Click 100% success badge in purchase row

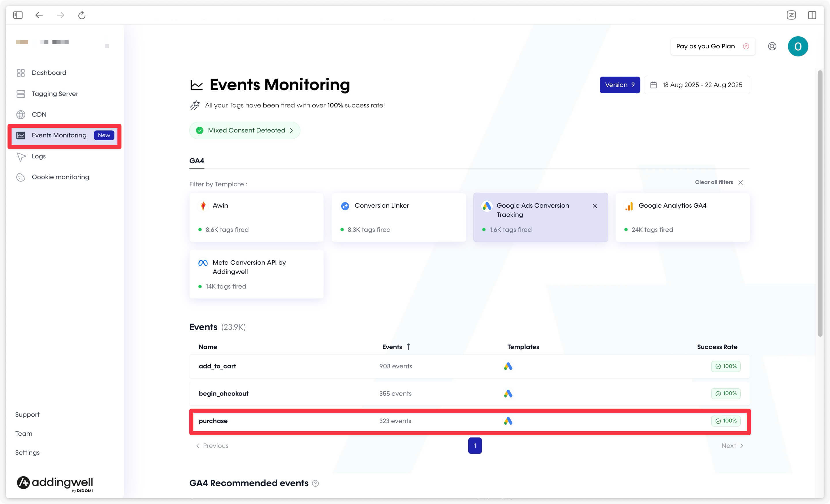coord(726,421)
